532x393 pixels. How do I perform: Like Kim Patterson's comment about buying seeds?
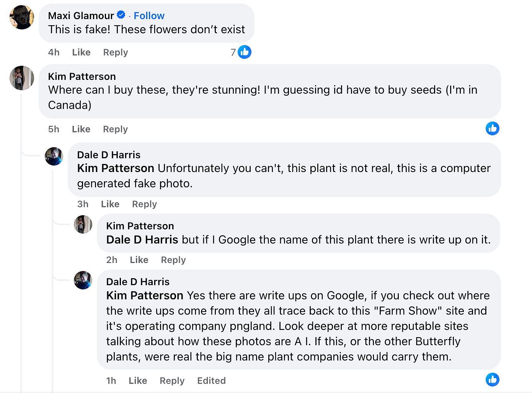[x=81, y=129]
